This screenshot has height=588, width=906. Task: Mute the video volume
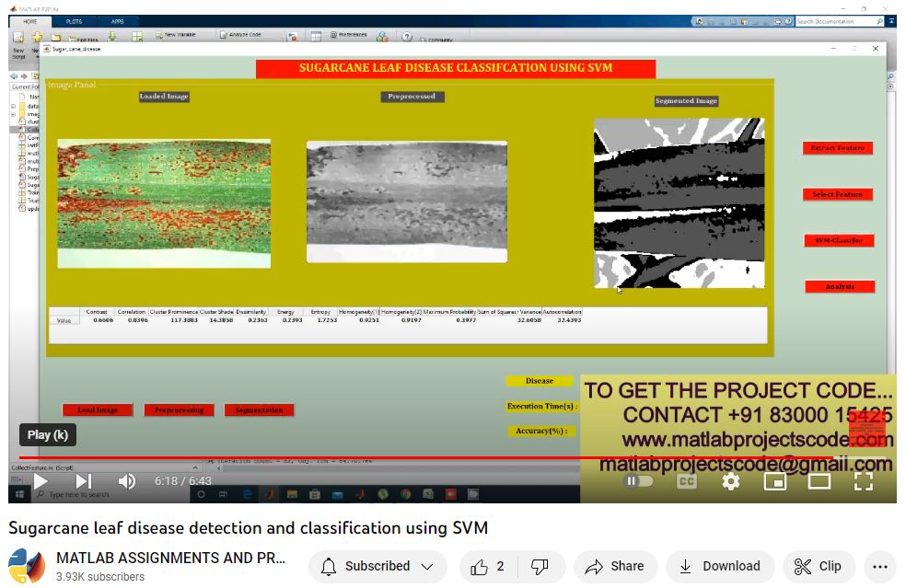127,481
